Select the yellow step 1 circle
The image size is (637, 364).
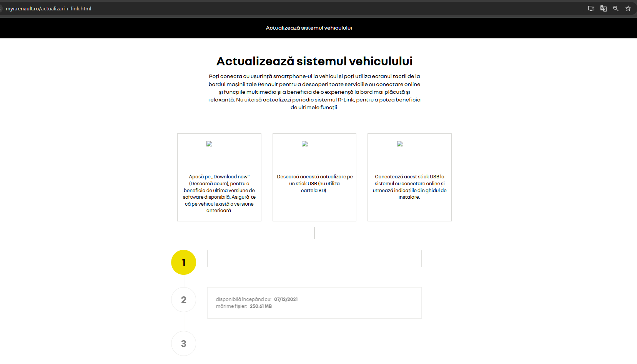click(x=183, y=262)
